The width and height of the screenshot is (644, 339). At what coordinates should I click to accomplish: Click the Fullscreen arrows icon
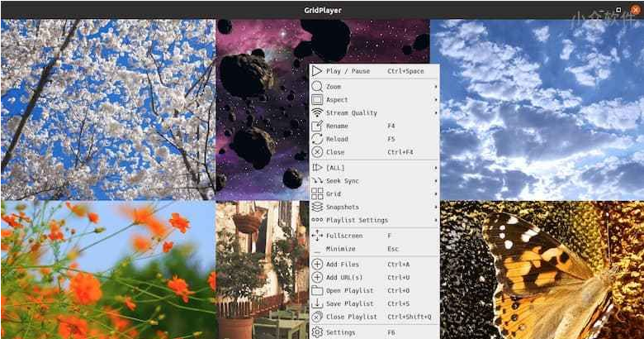[317, 236]
